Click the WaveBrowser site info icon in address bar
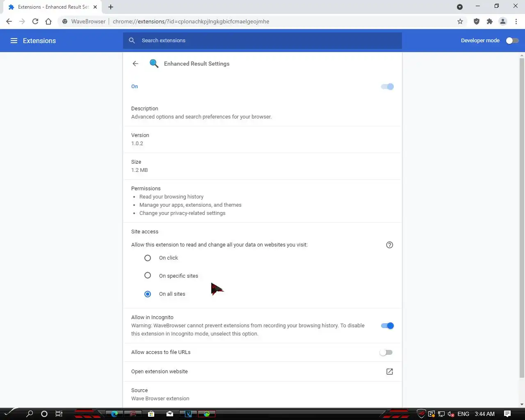The height and width of the screenshot is (420, 525). point(65,21)
